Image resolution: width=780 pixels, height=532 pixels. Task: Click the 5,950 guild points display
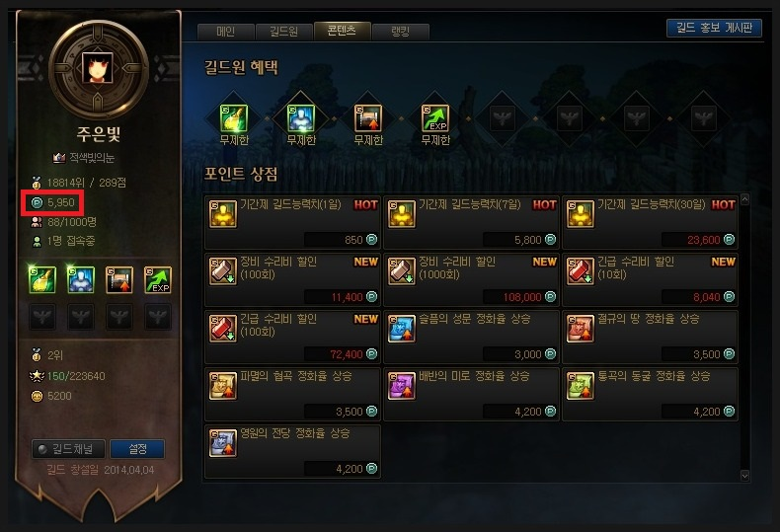[x=52, y=203]
